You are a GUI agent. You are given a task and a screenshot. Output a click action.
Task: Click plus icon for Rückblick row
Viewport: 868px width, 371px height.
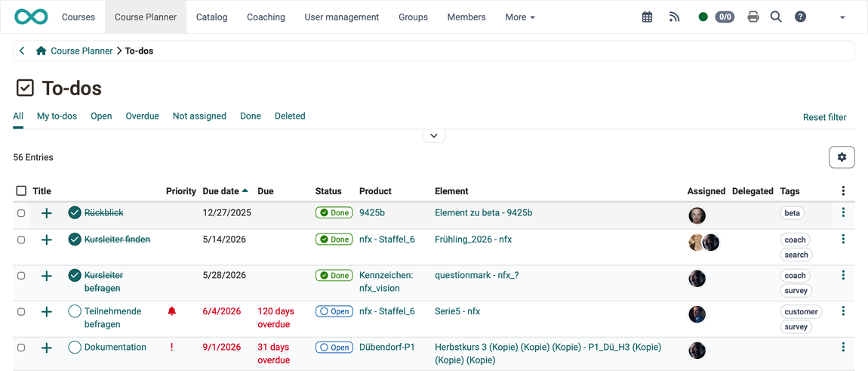47,212
